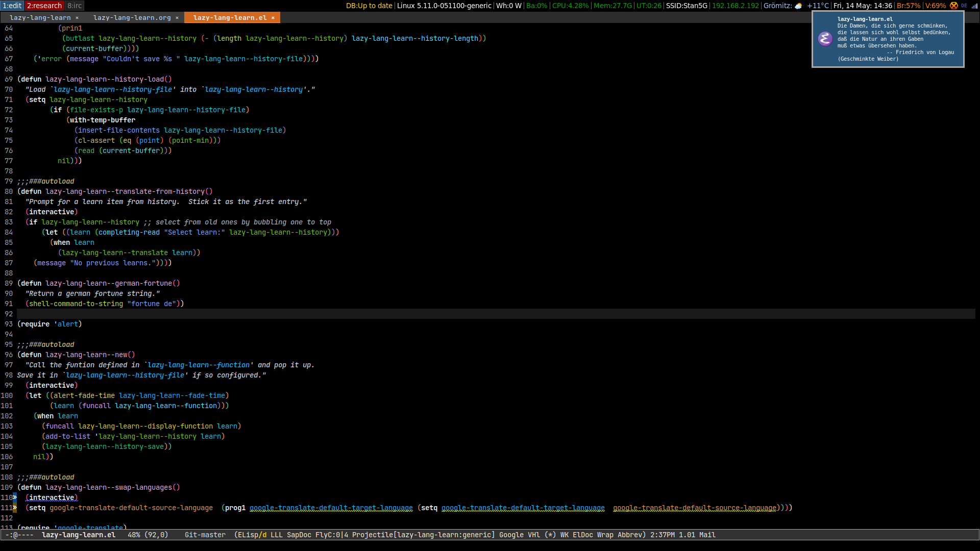The image size is (980, 551).
Task: Click the DE keyboard layout indicator
Action: [x=964, y=6]
